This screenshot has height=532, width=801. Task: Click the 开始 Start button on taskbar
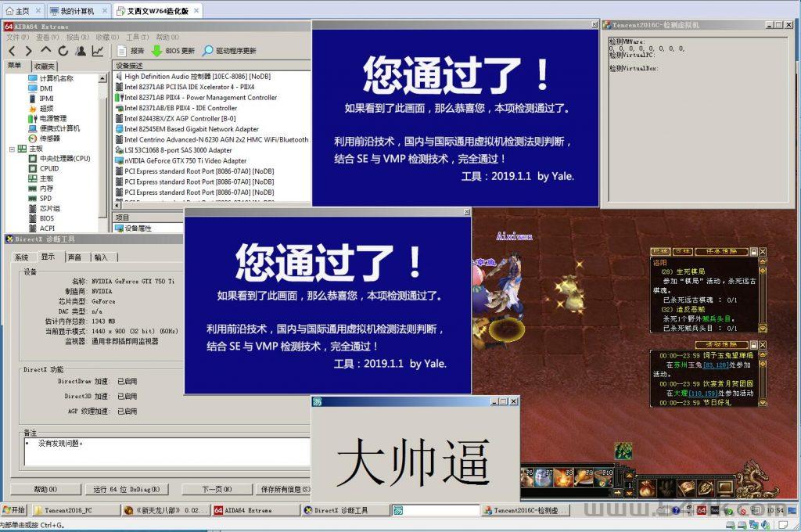14,510
